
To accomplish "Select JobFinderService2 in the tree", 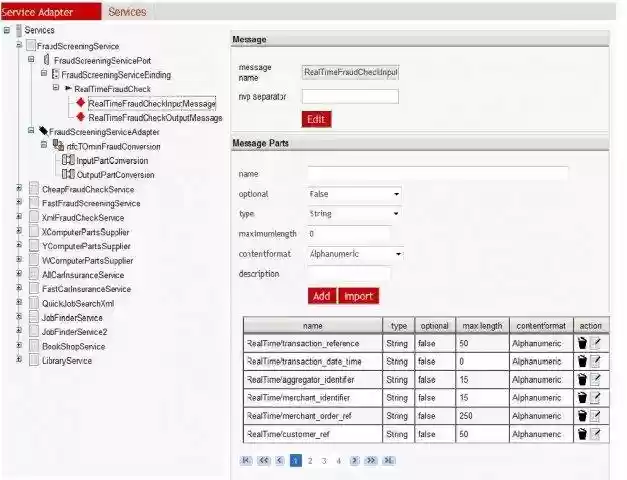I will [75, 332].
